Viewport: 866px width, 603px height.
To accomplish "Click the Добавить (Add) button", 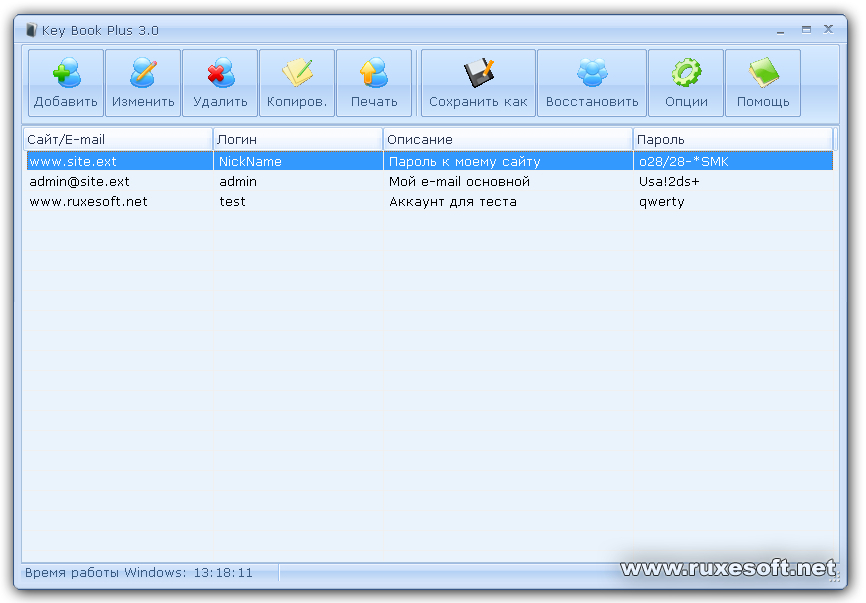I will pyautogui.click(x=65, y=82).
